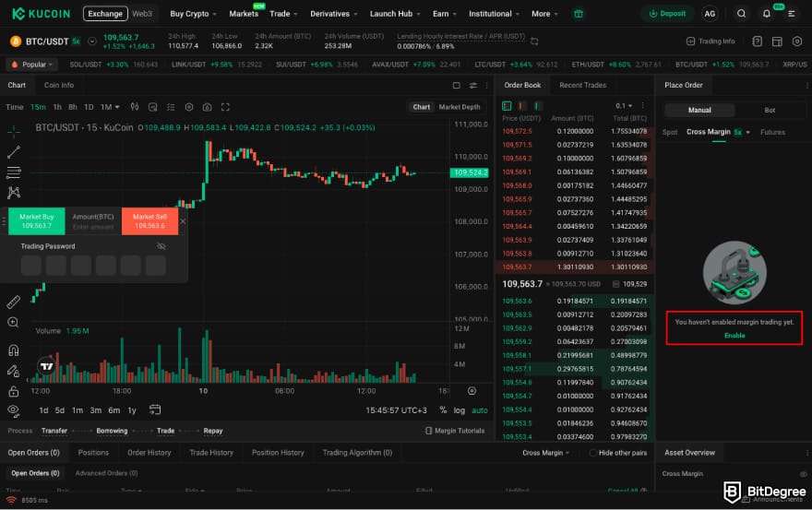Open the notifications bell

[767, 14]
